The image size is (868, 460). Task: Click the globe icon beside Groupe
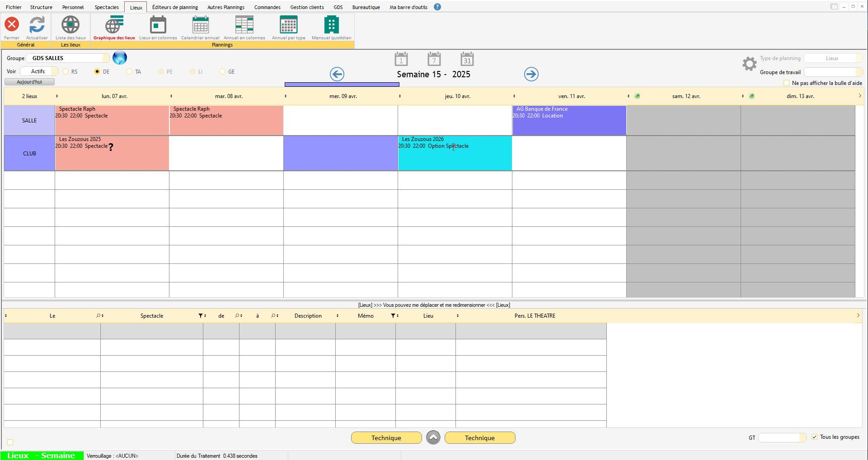tap(120, 58)
